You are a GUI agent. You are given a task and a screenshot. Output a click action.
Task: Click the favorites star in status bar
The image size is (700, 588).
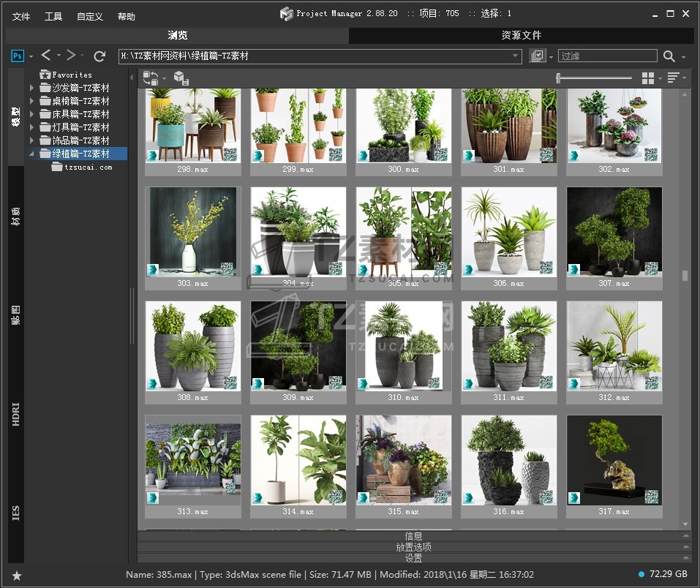(17, 576)
